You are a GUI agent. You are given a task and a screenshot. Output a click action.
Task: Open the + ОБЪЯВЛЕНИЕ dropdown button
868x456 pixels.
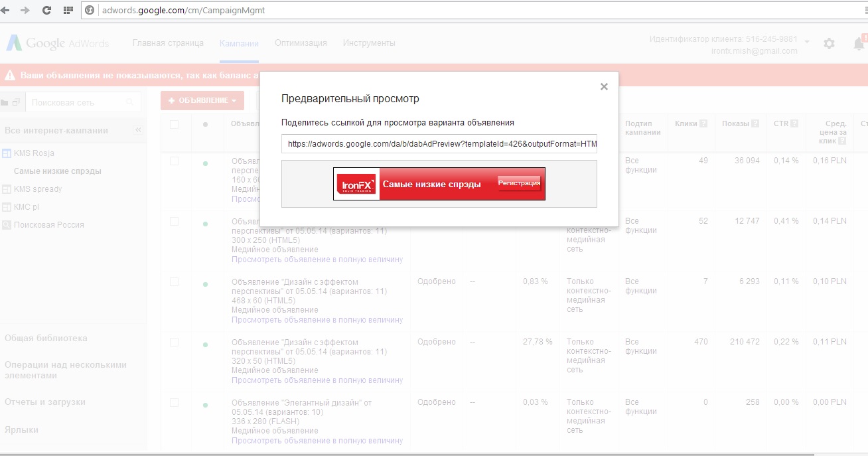(202, 101)
